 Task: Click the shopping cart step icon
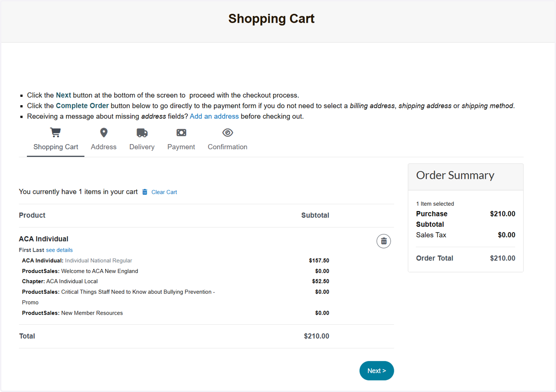tap(56, 133)
